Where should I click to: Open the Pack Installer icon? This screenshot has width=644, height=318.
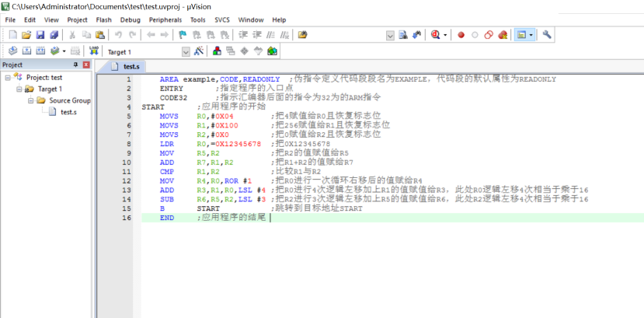(x=272, y=51)
